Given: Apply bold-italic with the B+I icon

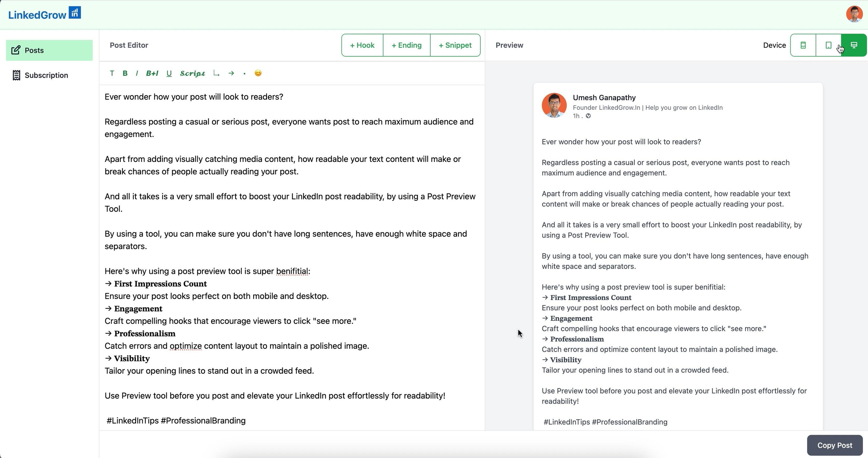Looking at the screenshot, I should [x=152, y=73].
